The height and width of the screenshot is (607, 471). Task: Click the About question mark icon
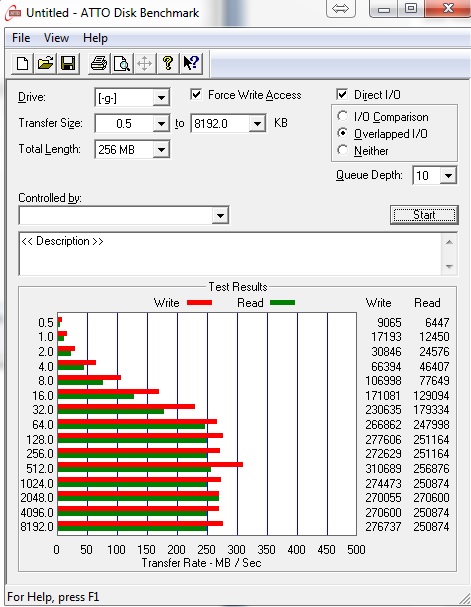(168, 63)
